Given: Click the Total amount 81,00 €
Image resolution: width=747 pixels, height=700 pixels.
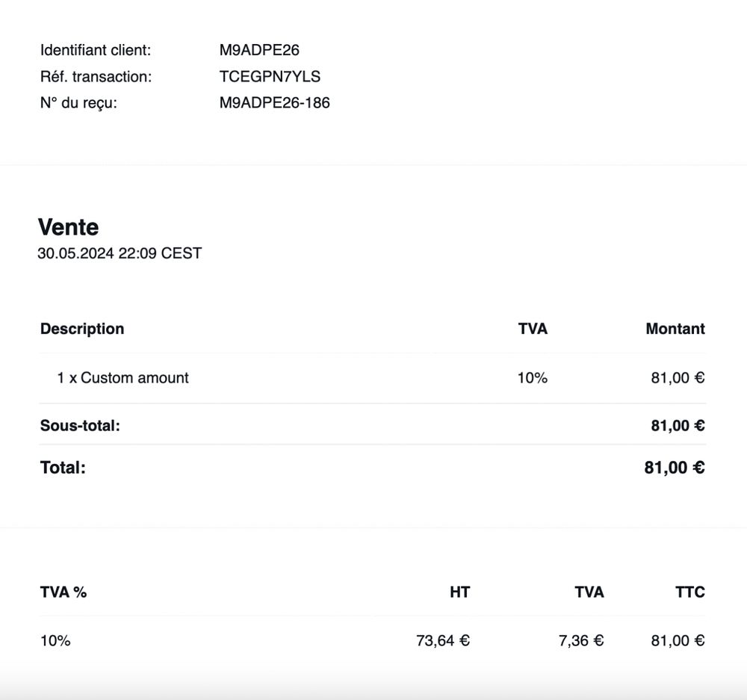Looking at the screenshot, I should click(x=674, y=468).
